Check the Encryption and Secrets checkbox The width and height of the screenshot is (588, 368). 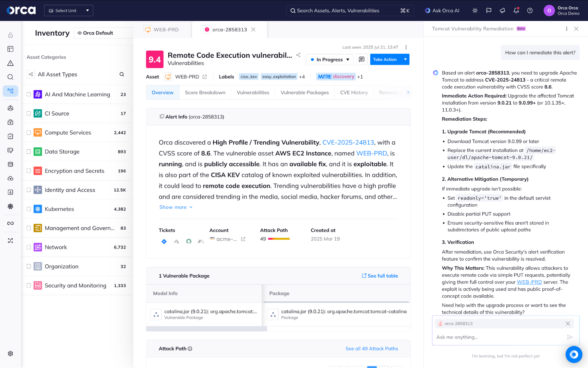pos(29,171)
